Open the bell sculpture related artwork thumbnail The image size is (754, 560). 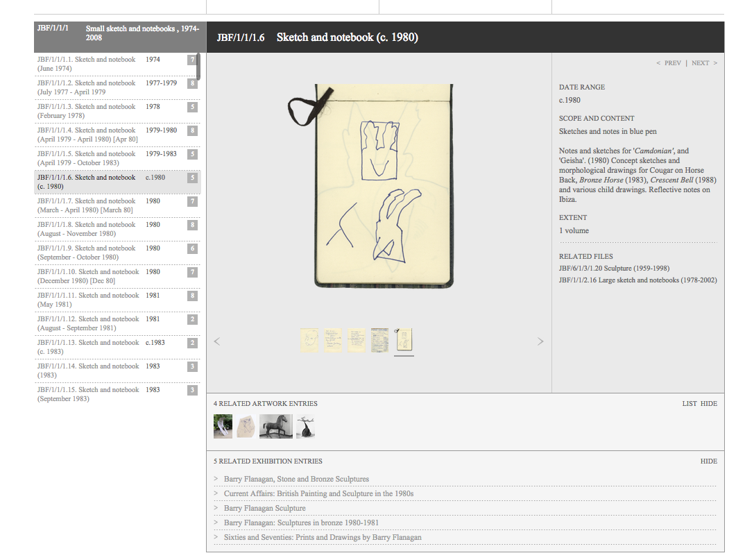coord(305,426)
